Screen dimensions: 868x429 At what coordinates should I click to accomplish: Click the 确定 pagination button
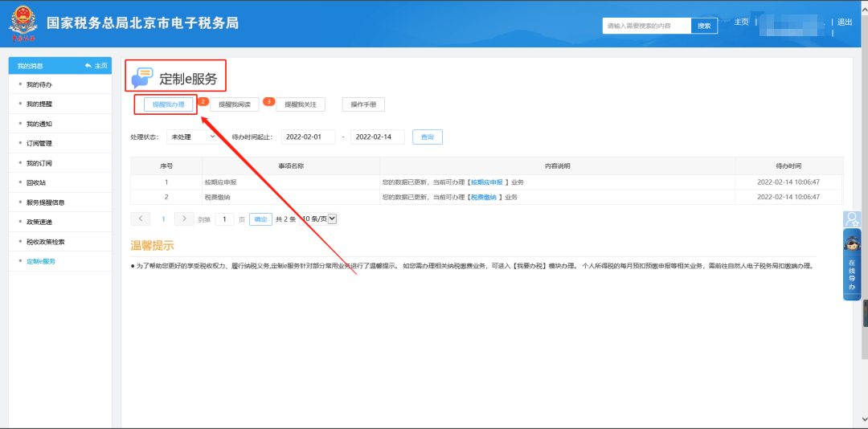pyautogui.click(x=260, y=219)
